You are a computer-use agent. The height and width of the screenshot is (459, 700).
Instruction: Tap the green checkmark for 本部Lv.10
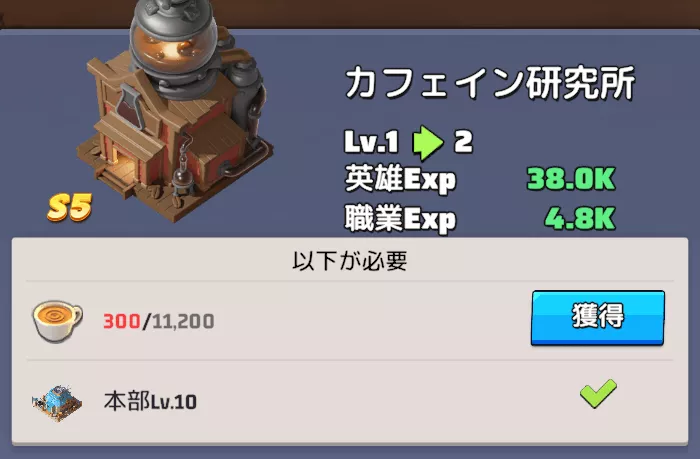coord(598,393)
